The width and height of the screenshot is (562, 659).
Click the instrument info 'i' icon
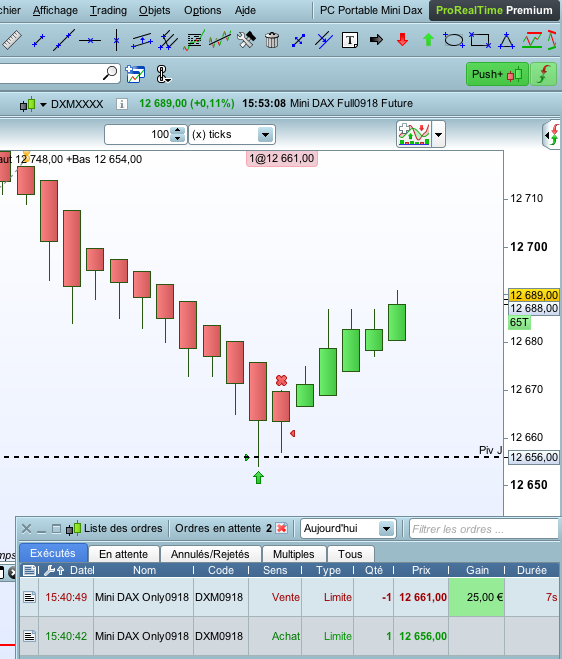pos(122,104)
